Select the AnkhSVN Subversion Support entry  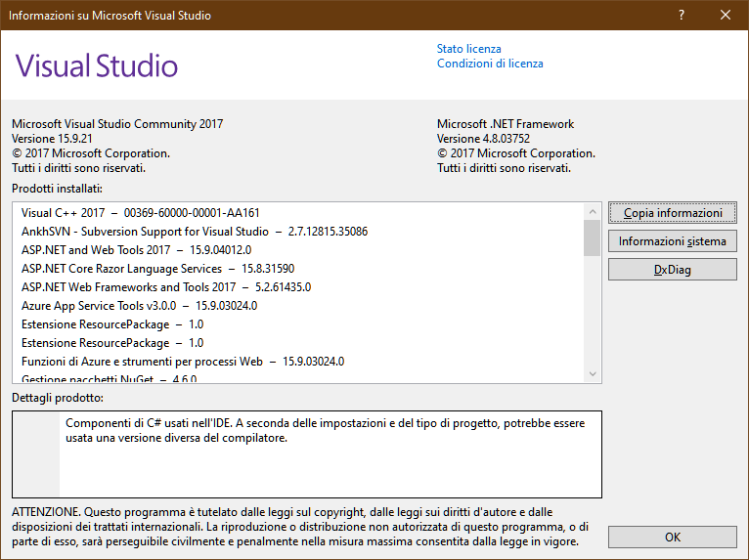click(195, 232)
